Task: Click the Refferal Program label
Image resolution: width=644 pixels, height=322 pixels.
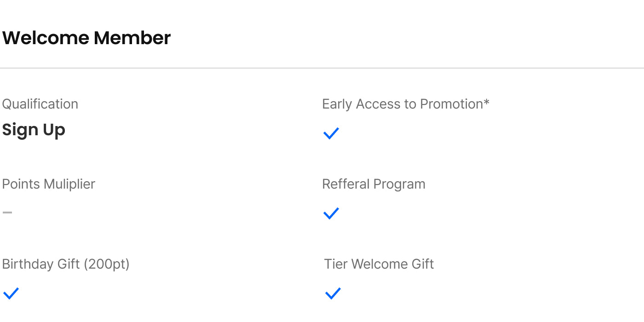Action: pos(374,184)
